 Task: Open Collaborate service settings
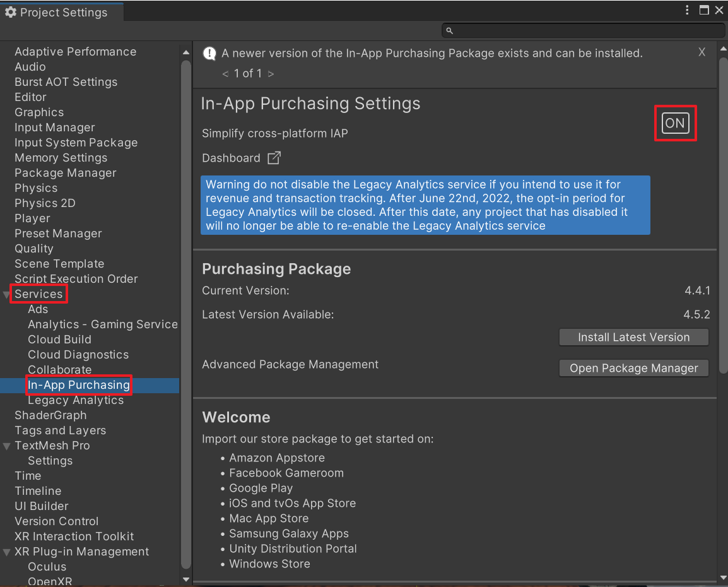[60, 370]
